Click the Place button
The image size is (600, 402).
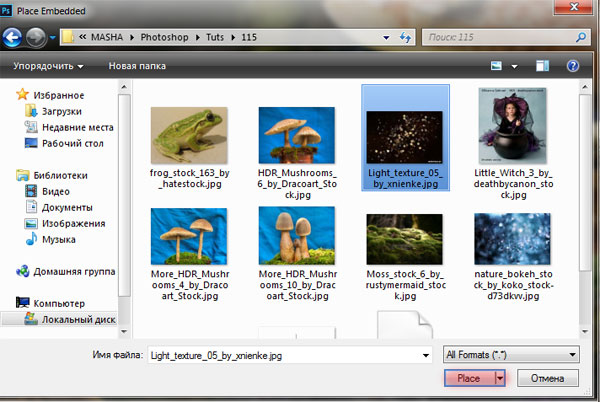pyautogui.click(x=469, y=378)
